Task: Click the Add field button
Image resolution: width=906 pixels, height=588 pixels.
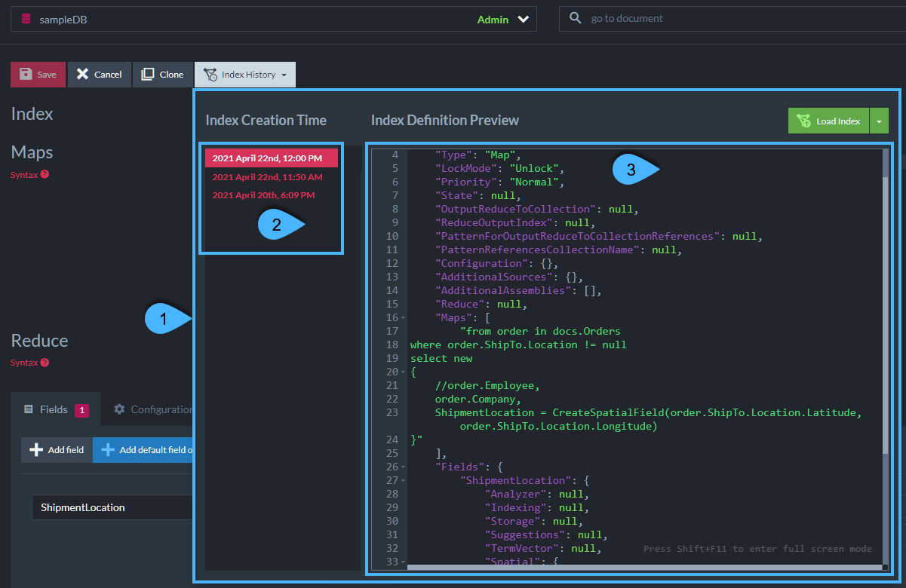Action: point(57,450)
